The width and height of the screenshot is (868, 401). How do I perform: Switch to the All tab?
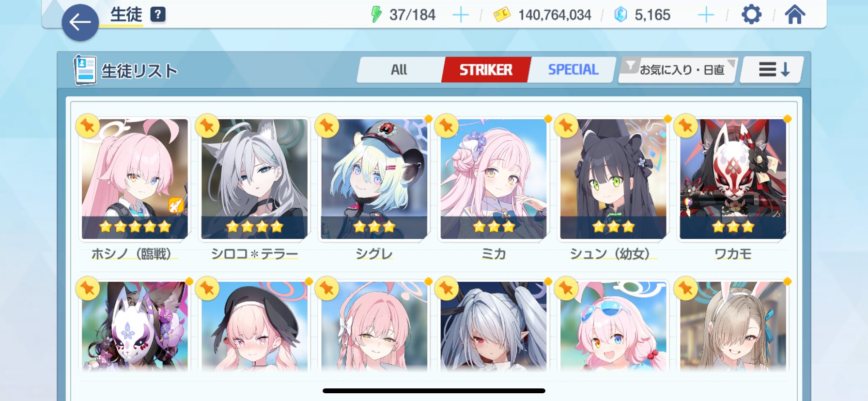tap(399, 70)
